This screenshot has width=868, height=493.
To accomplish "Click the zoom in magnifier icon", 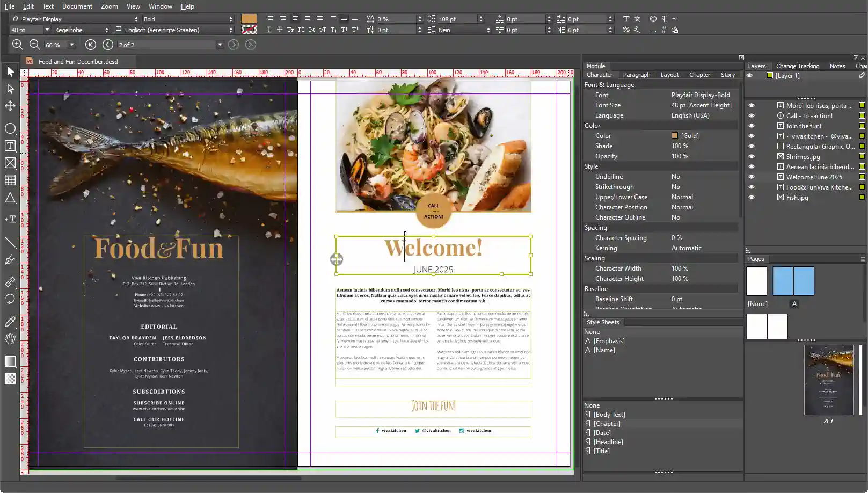I will click(x=17, y=45).
